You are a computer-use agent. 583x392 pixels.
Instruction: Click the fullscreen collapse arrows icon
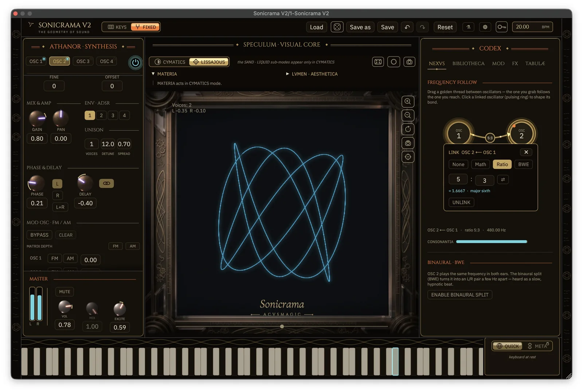point(378,62)
